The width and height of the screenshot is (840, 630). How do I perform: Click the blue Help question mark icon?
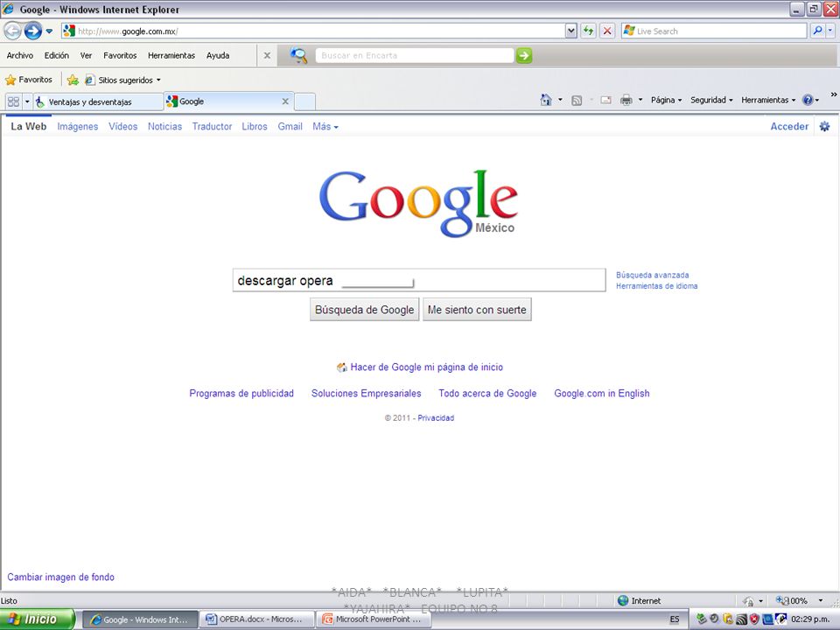808,100
